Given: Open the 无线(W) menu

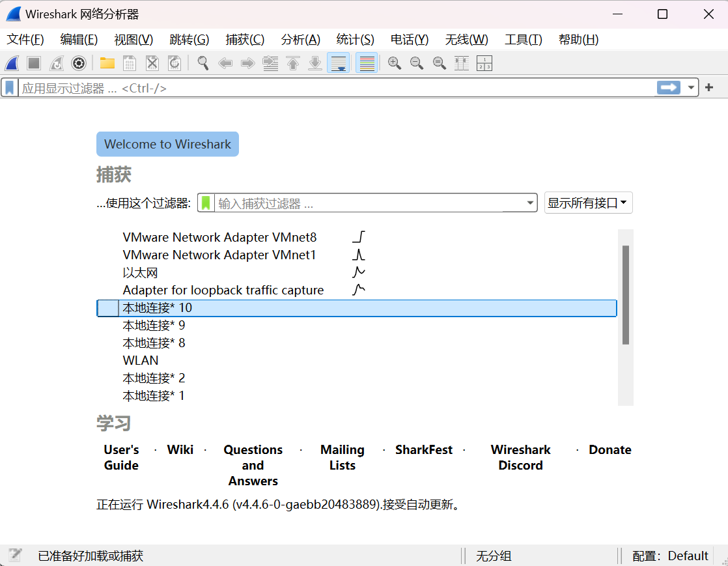Looking at the screenshot, I should (x=467, y=40).
